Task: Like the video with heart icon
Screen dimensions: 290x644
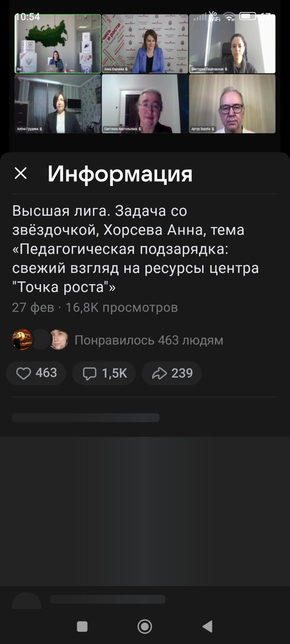Action: (36, 373)
